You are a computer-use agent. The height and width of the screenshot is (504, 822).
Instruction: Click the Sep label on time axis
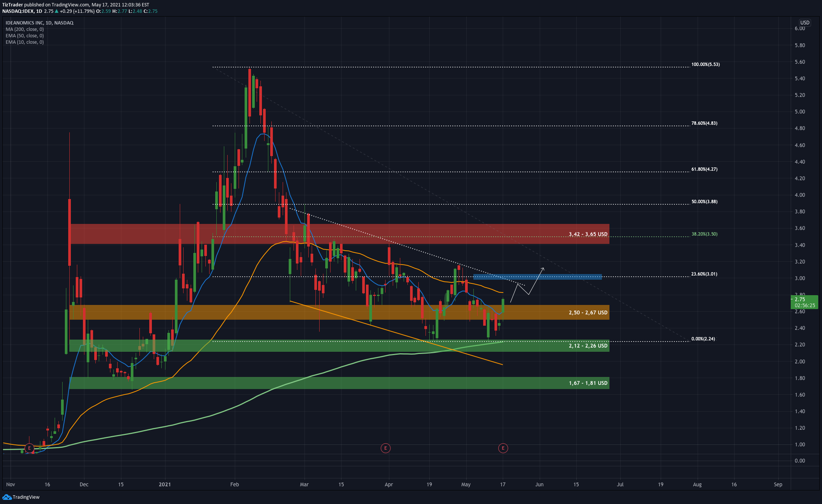(x=778, y=484)
